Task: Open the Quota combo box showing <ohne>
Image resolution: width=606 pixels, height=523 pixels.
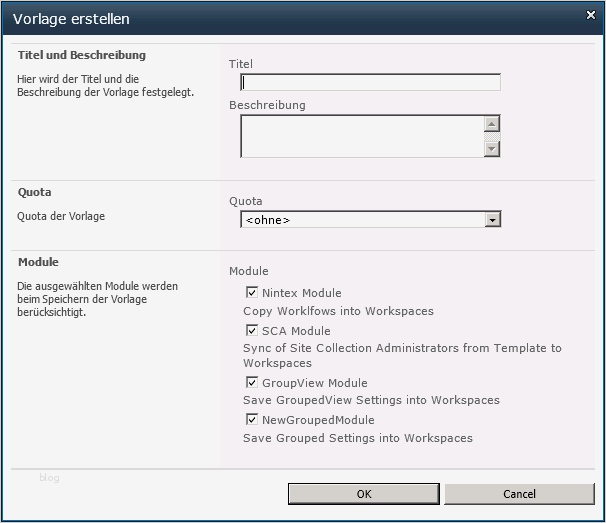Action: [x=362, y=220]
